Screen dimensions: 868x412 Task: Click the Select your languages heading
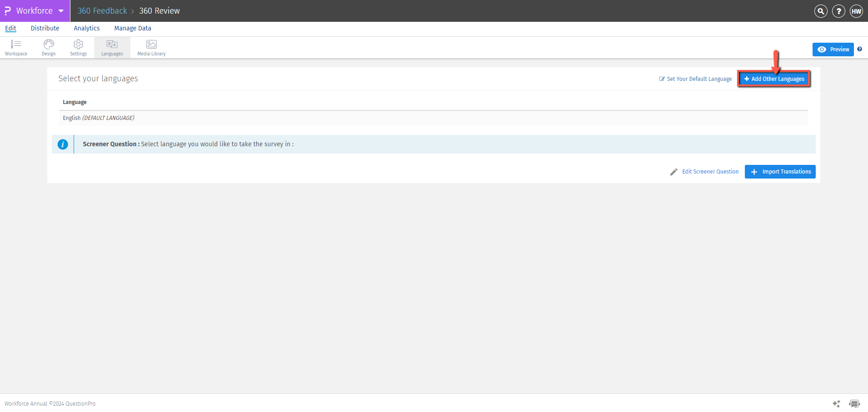coord(98,79)
